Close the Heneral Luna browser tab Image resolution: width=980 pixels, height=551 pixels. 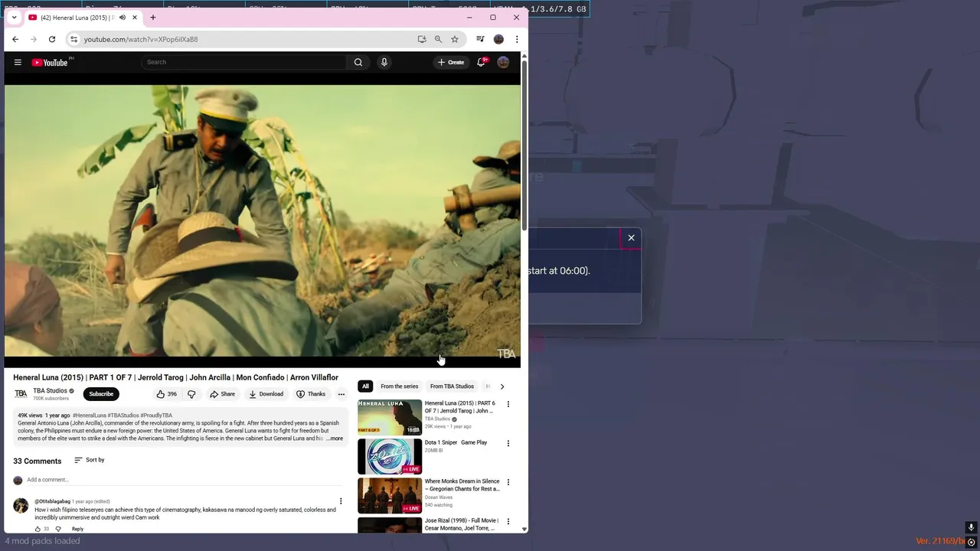point(135,18)
